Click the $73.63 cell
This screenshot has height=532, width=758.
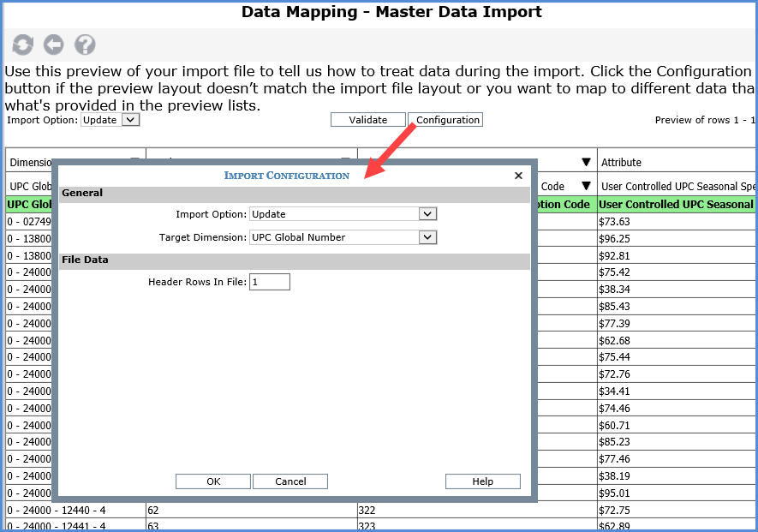615,221
